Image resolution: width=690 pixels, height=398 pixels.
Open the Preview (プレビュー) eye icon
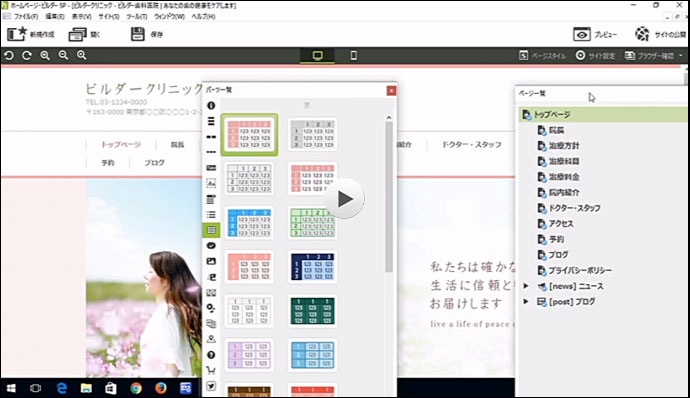point(582,34)
